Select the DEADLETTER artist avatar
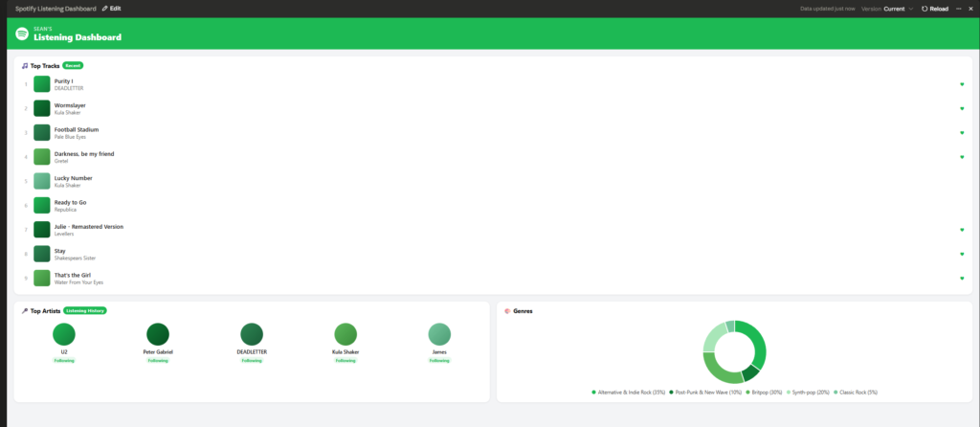980x427 pixels. (252, 334)
